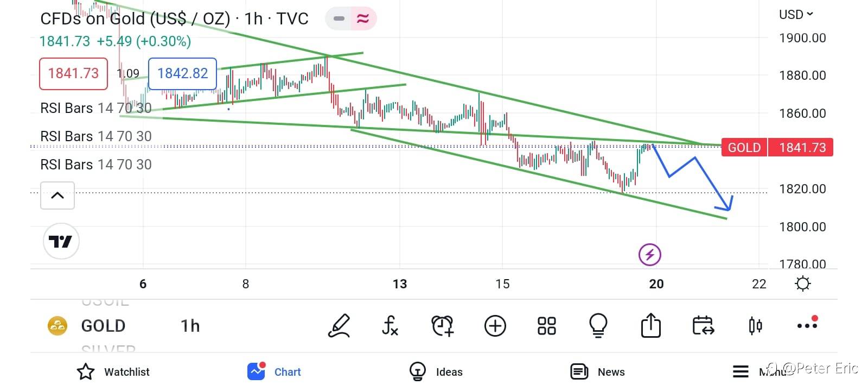Tap the lightbulb ideas icon in toolbar
Image resolution: width=868 pixels, height=391 pixels.
(598, 326)
